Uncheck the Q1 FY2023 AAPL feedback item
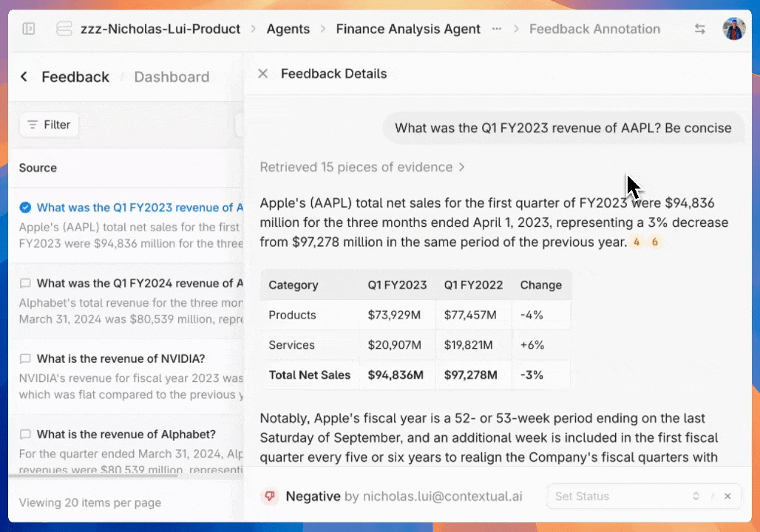Image resolution: width=760 pixels, height=532 pixels. [25, 208]
